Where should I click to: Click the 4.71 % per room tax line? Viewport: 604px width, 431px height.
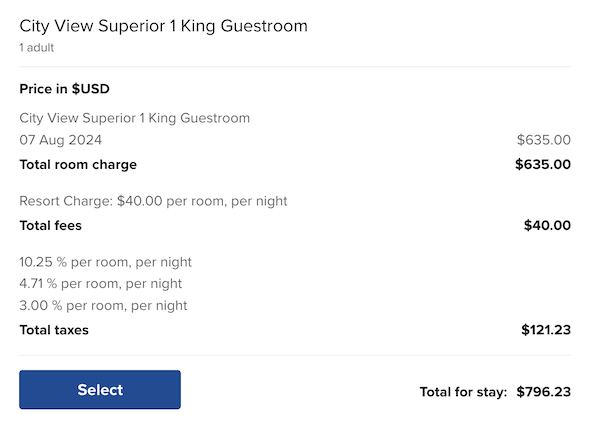(100, 284)
